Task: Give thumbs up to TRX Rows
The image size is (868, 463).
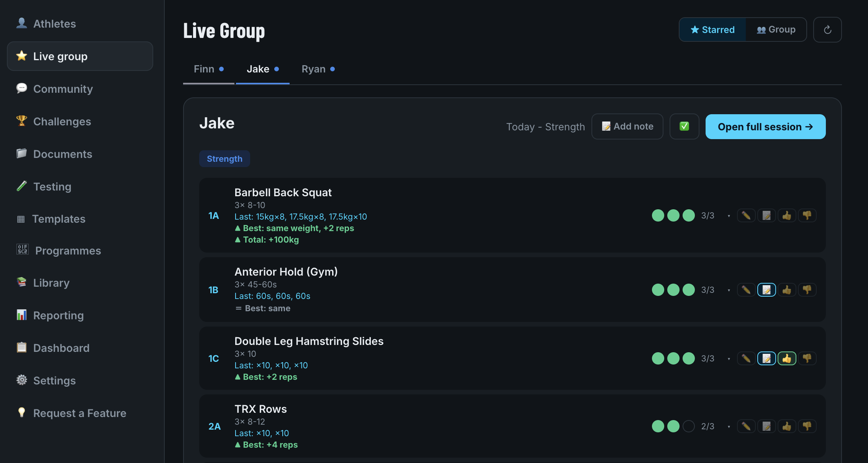Action: point(787,426)
